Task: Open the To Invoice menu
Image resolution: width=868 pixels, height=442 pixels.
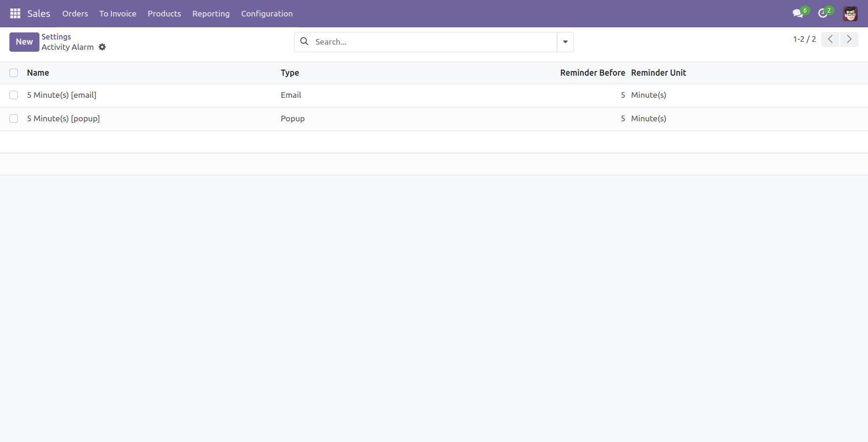Action: (118, 14)
